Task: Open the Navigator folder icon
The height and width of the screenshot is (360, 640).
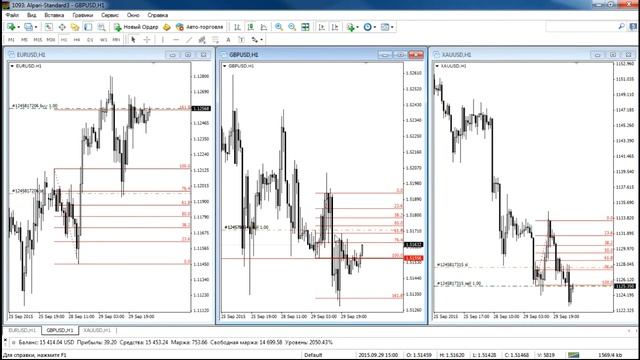Action: pos(75,27)
